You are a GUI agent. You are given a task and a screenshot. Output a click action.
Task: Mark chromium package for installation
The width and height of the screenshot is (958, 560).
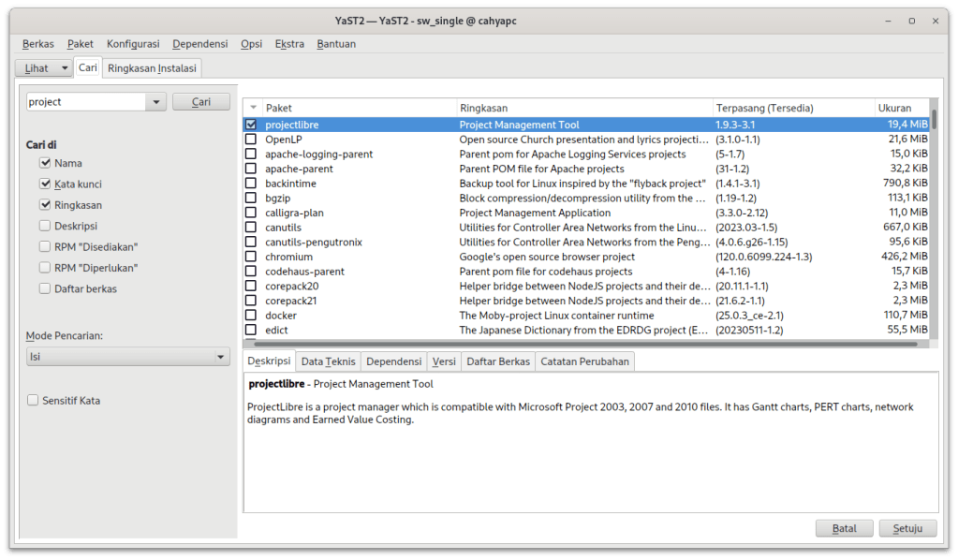[x=251, y=257]
